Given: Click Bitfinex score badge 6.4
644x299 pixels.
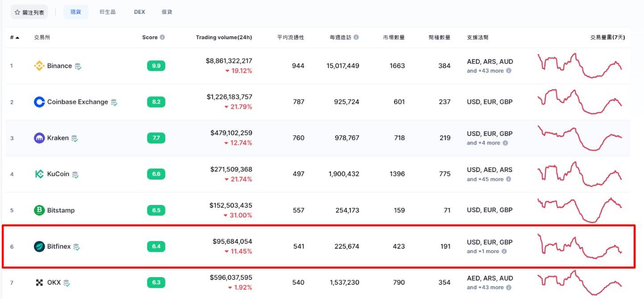Looking at the screenshot, I should [x=156, y=246].
